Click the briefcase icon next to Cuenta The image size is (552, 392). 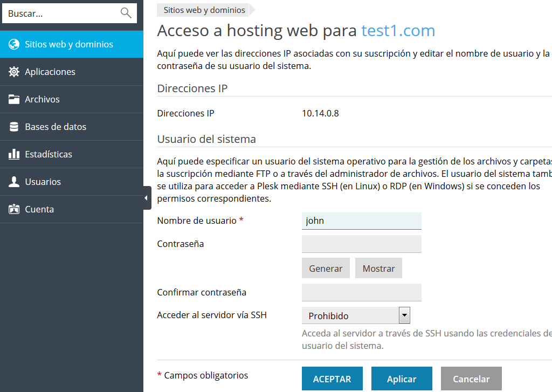(14, 209)
